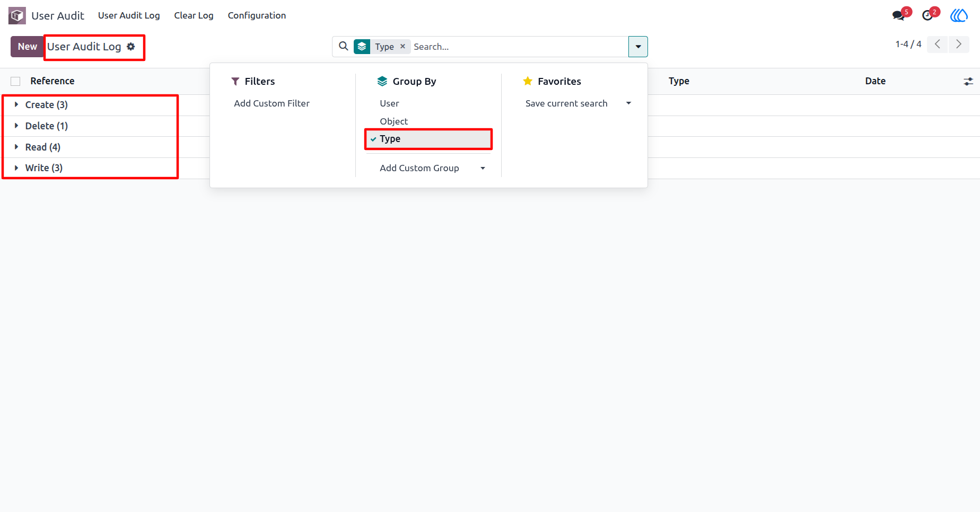Click the Favorites star icon
980x512 pixels.
coord(528,81)
